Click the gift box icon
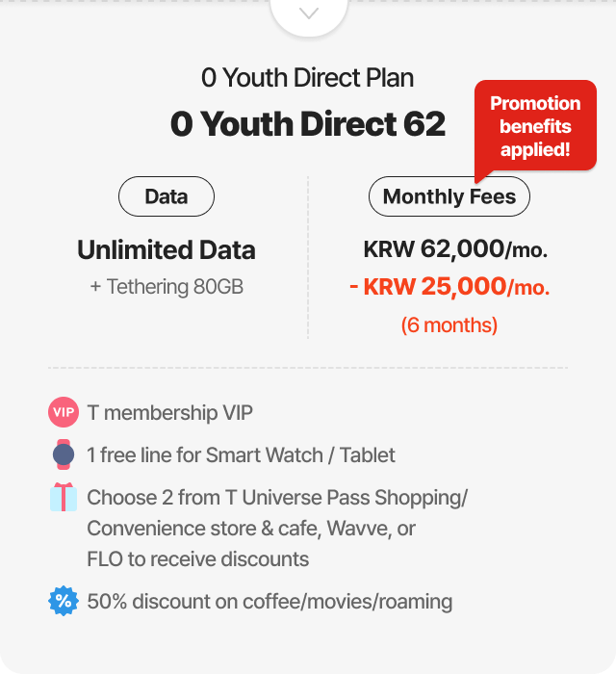616x674 pixels. click(x=63, y=498)
